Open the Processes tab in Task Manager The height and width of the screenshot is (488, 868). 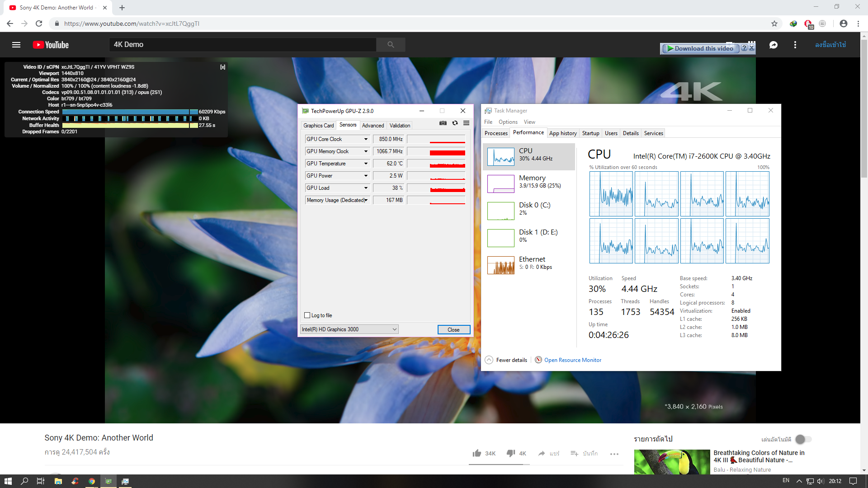click(496, 133)
